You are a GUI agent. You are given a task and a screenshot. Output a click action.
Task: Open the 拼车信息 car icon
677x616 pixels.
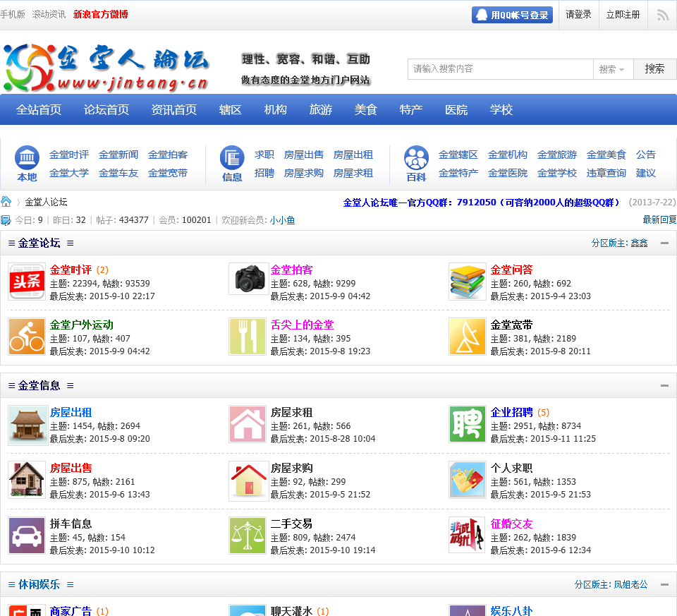[27, 536]
